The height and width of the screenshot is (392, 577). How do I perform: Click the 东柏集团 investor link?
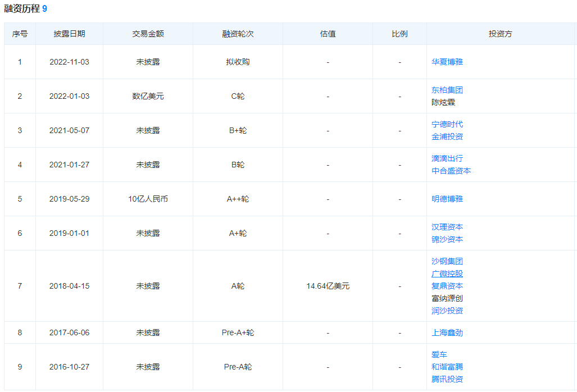click(447, 90)
